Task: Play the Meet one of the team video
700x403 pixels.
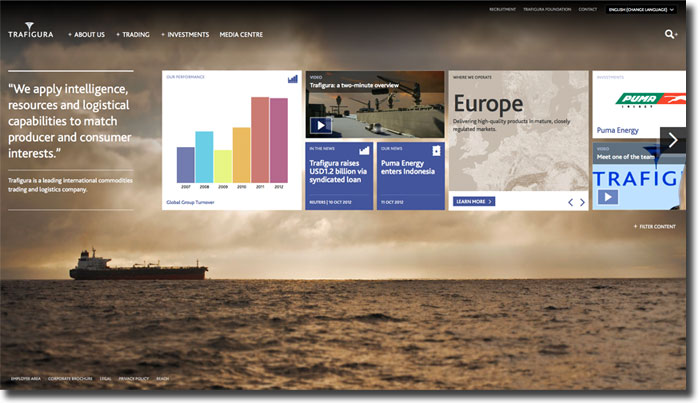Action: pyautogui.click(x=608, y=197)
